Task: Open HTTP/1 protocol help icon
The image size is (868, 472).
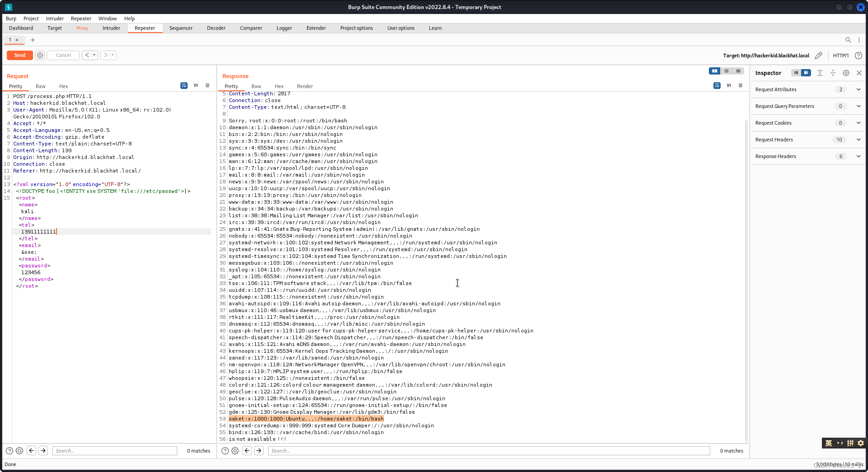Action: pos(858,56)
